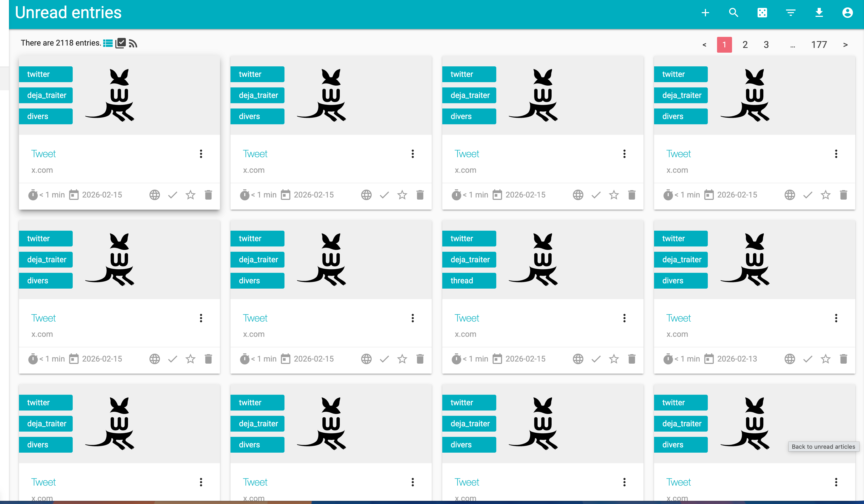Star the second row first card
Viewport: 864px width, 504px height.
pos(190,359)
